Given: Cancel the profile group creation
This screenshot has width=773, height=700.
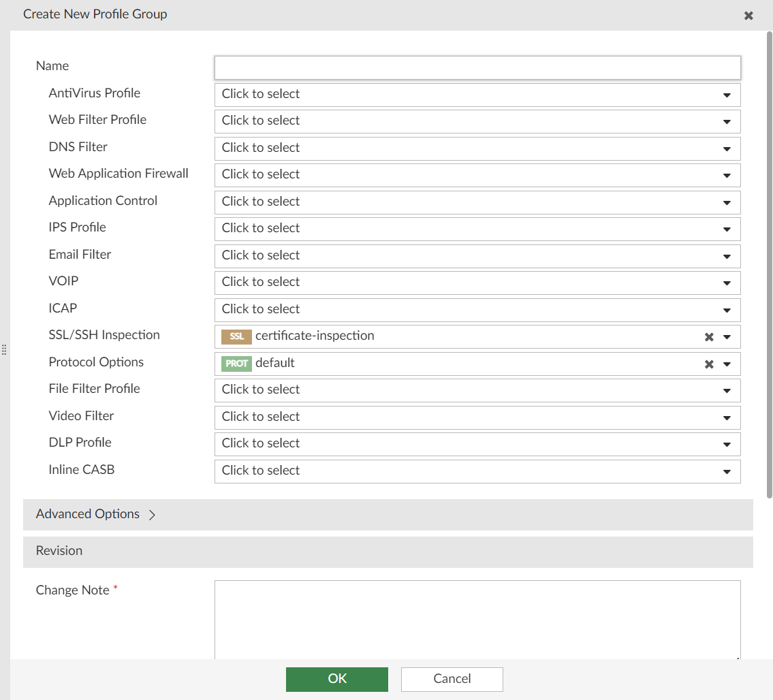Looking at the screenshot, I should (452, 679).
